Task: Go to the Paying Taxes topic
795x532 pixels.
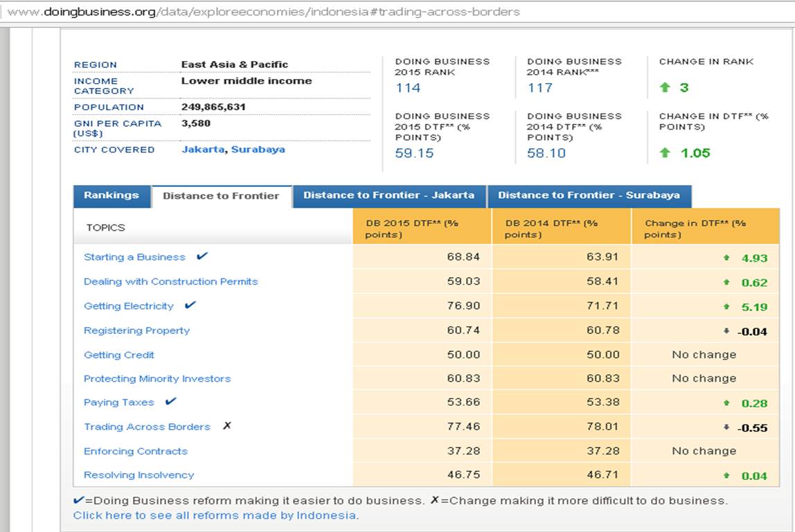Action: coord(118,402)
